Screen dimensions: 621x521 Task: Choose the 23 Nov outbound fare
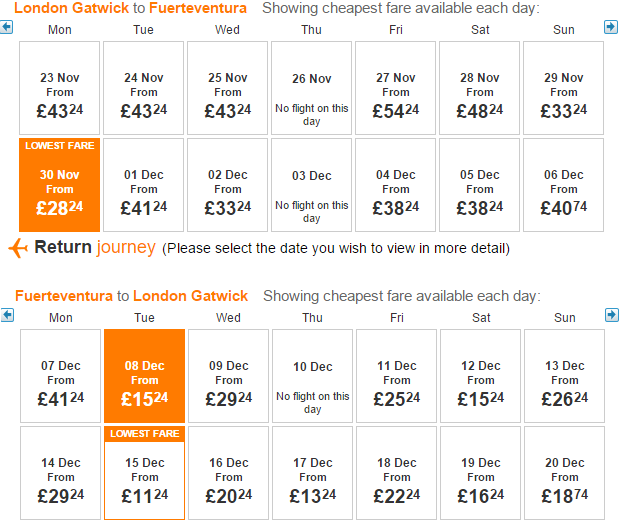point(59,88)
